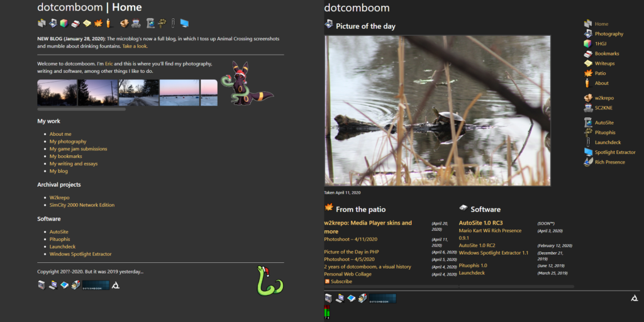Viewport: 644px width, 322px height.
Task: Click the turtle picture of the day
Action: coord(437,110)
